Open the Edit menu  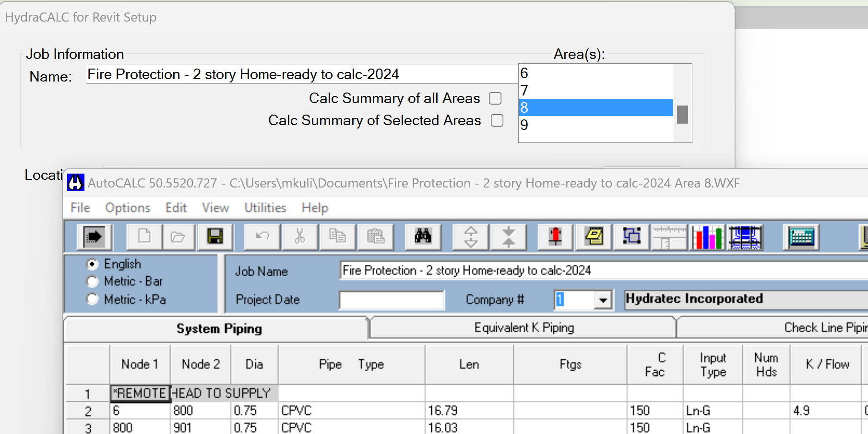pos(176,208)
